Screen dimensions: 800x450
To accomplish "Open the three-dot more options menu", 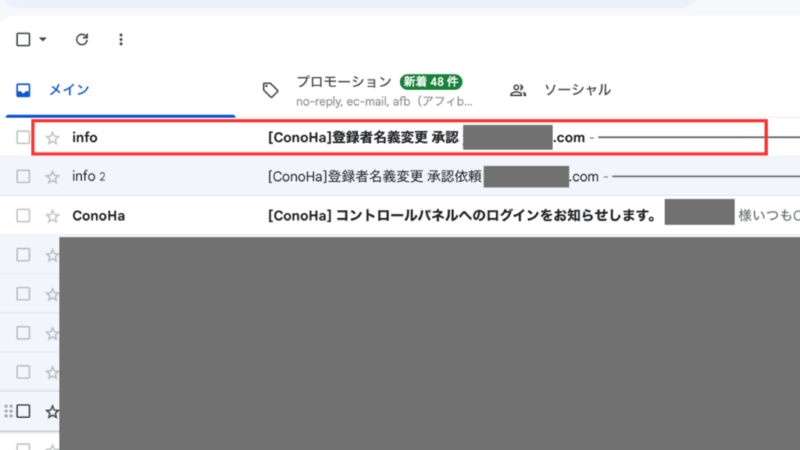I will point(121,40).
